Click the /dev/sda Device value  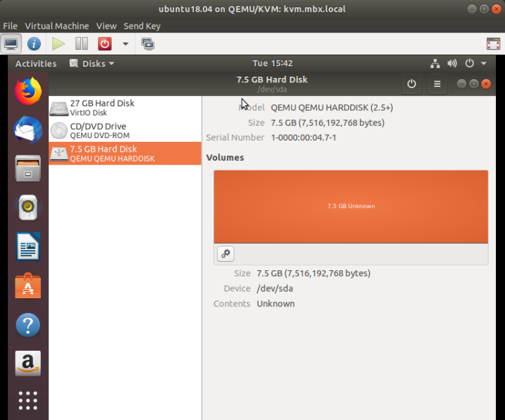point(275,288)
